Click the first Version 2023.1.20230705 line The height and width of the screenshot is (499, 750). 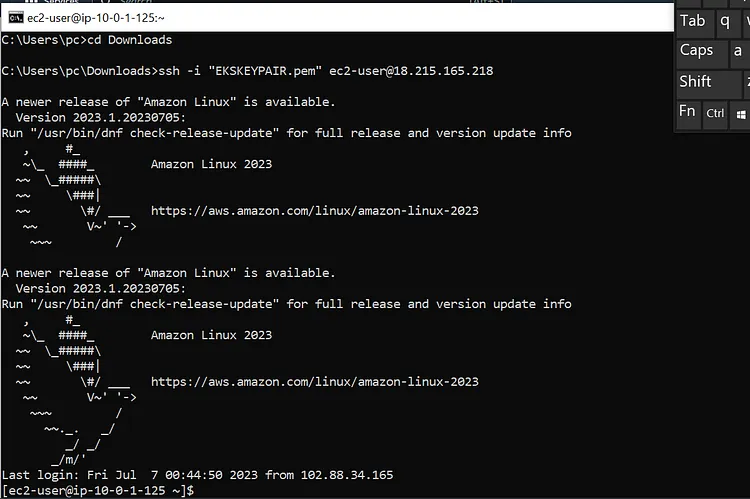click(100, 118)
